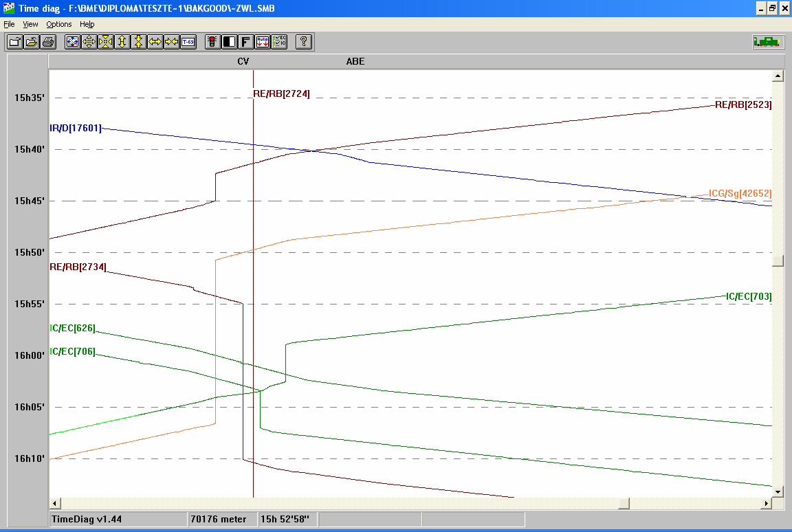792x532 pixels.
Task: Stretch diagram horizontally with left-right arrow icon
Action: pos(155,42)
